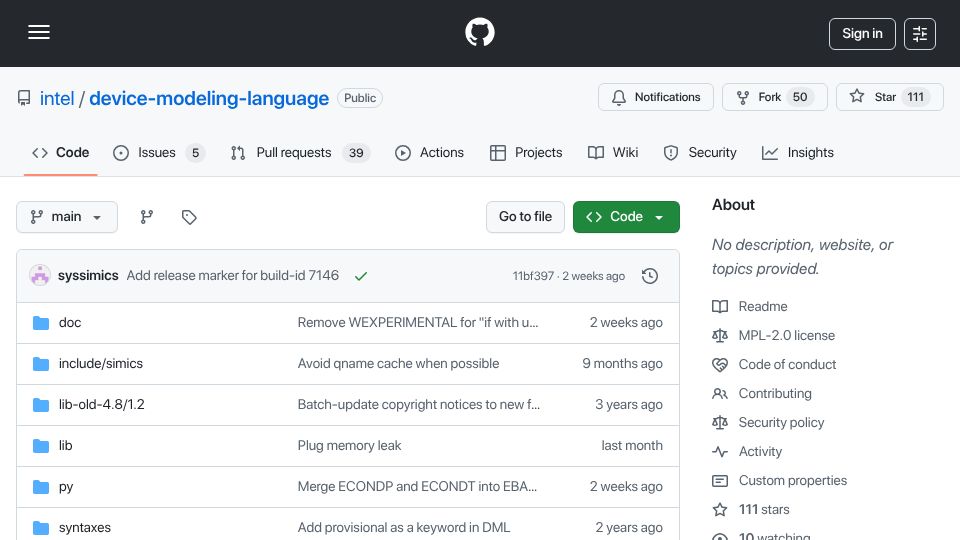View branches via the branch icon
960x540 pixels.
(x=146, y=217)
